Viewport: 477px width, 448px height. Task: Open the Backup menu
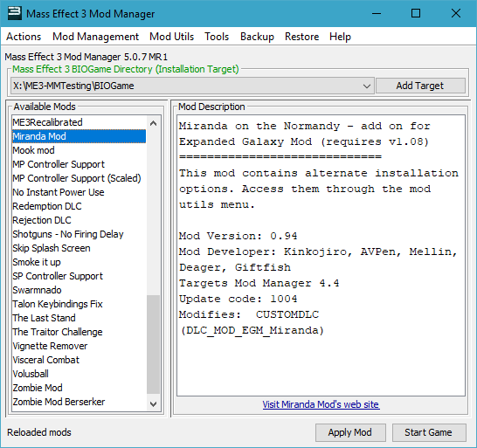257,37
